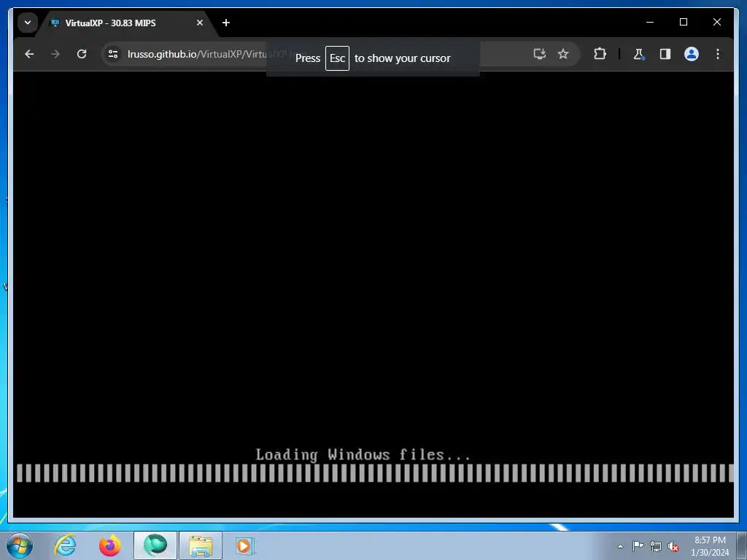This screenshot has width=747, height=560.
Task: Click the Esc key hint box
Action: (337, 58)
